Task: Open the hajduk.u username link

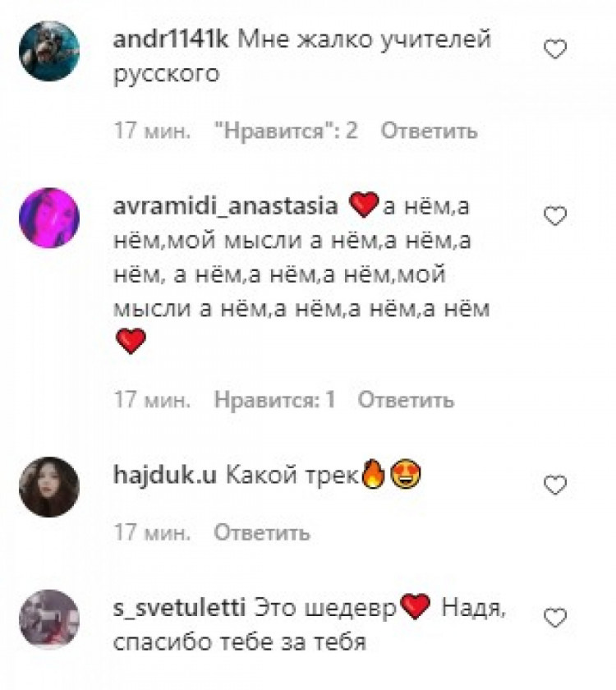Action: (165, 476)
